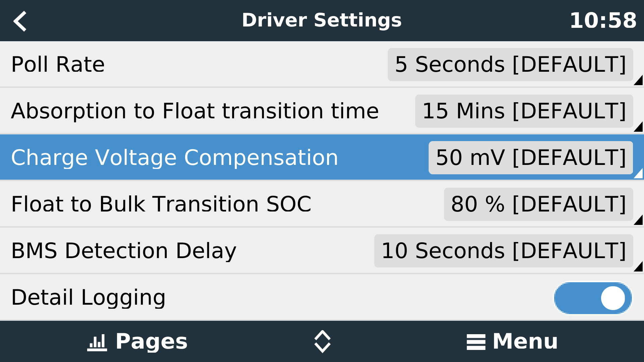Open the 10 Seconds BMS delay dropdown
This screenshot has width=644, height=362.
(503, 251)
